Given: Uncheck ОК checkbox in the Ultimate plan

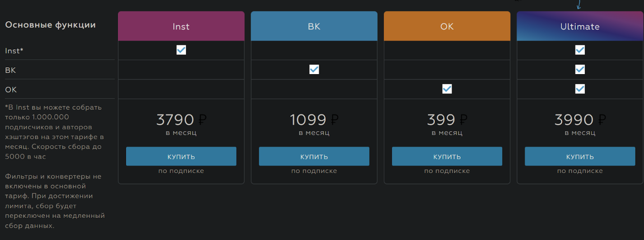Looking at the screenshot, I should click(x=580, y=89).
